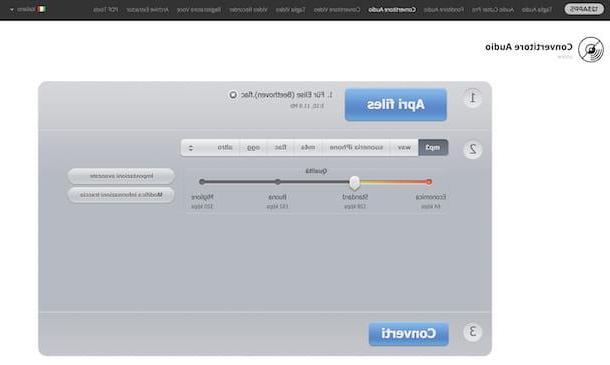
Task: Open Fonditore Audio in navigation
Action: [x=444, y=9]
